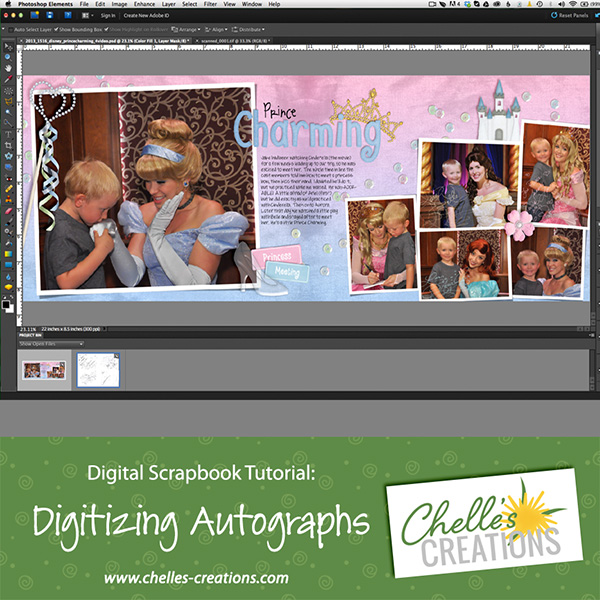
Task: Open the Window menu
Action: click(252, 4)
